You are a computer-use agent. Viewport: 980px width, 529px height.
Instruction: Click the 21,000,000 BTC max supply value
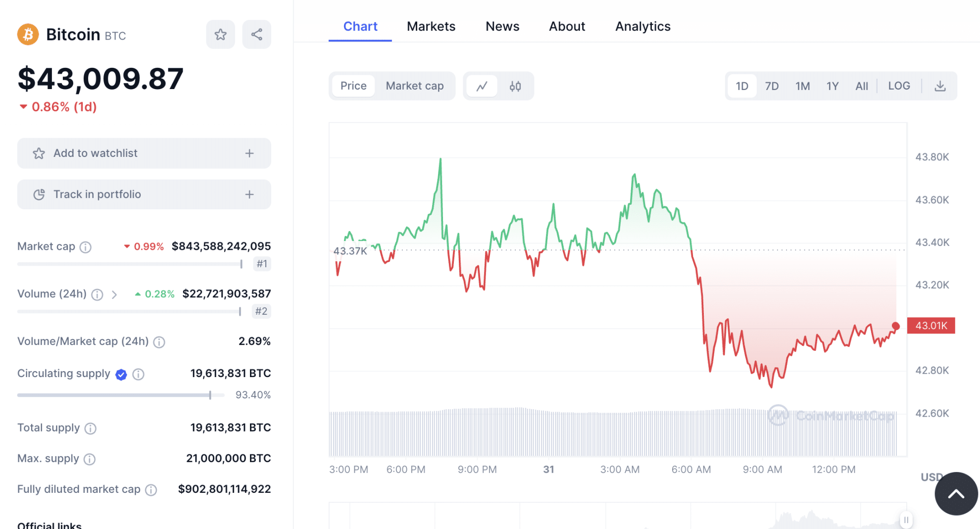229,459
